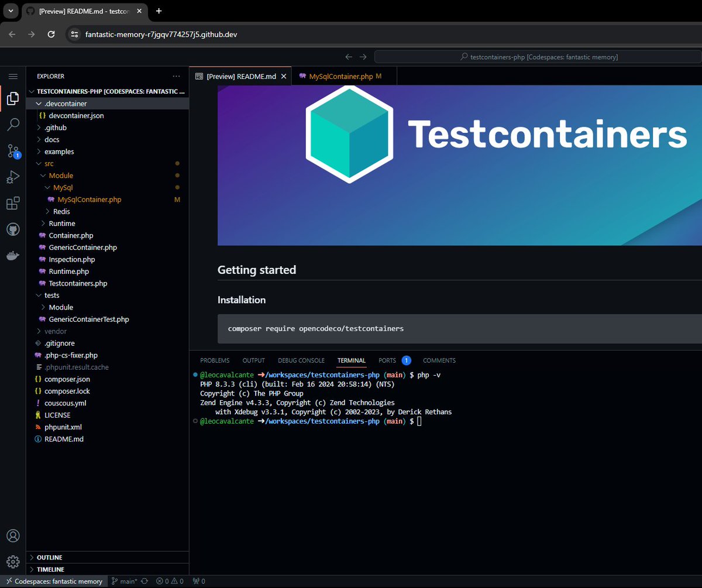Open the Output panel tab

pos(254,360)
